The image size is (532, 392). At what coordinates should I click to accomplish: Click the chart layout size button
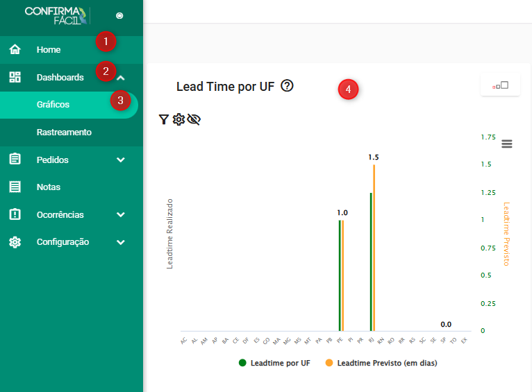(x=500, y=85)
